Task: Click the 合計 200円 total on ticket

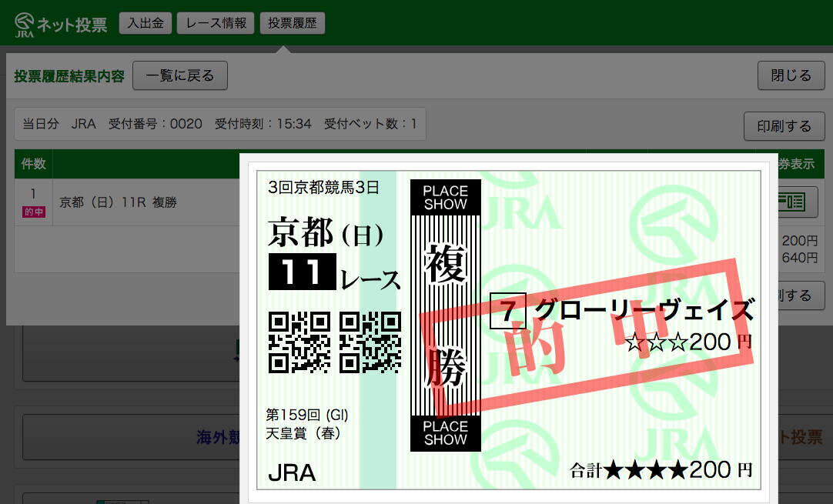Action: tap(661, 470)
